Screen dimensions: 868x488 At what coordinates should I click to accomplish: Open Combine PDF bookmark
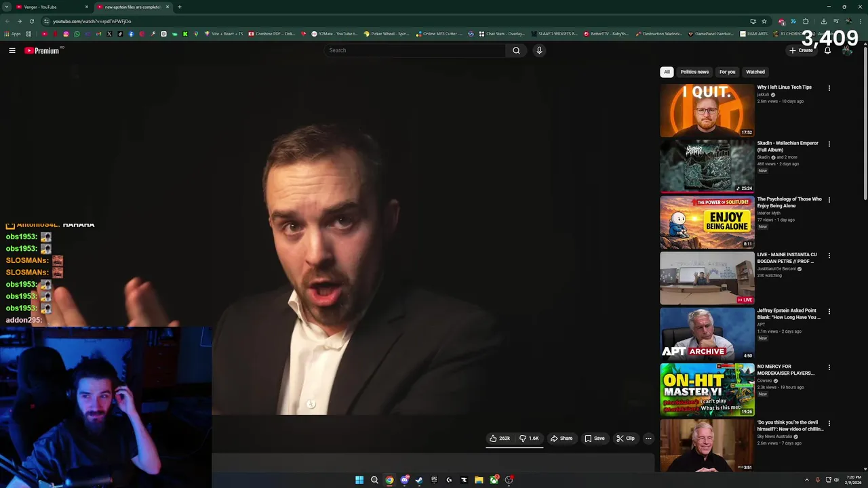271,34
